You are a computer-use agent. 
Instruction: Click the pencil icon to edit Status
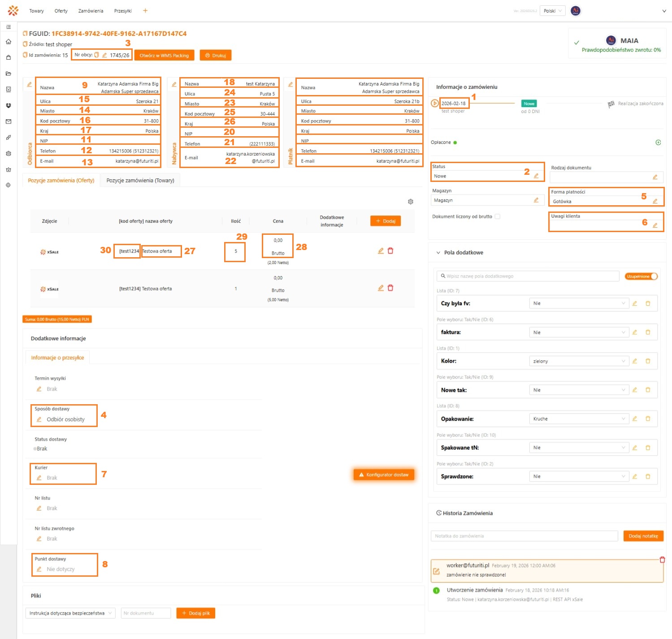536,176
